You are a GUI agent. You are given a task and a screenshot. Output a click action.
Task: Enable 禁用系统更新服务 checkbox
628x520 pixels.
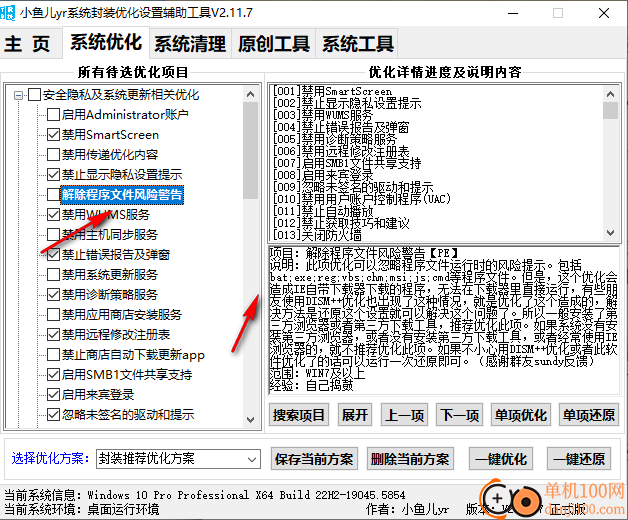pyautogui.click(x=53, y=275)
